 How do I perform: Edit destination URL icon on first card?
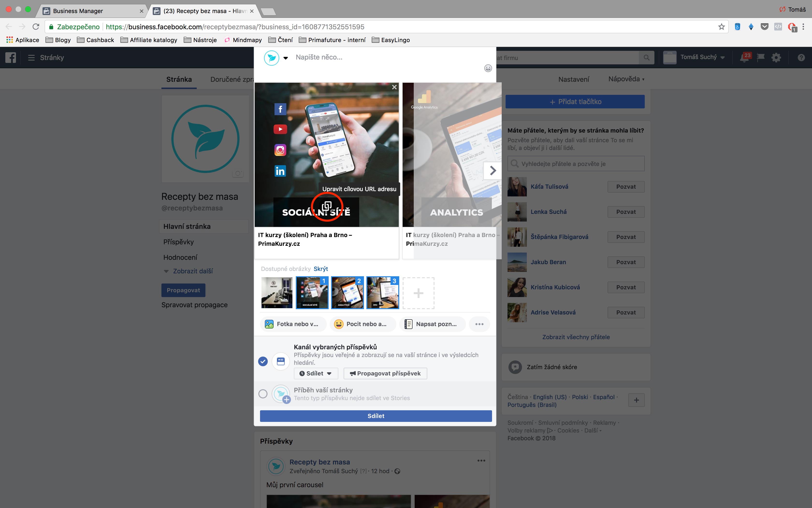(326, 206)
